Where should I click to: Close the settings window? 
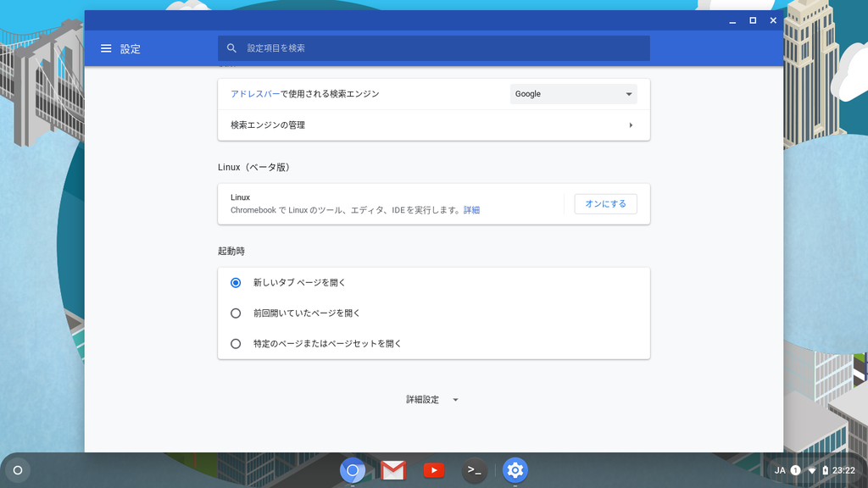773,20
